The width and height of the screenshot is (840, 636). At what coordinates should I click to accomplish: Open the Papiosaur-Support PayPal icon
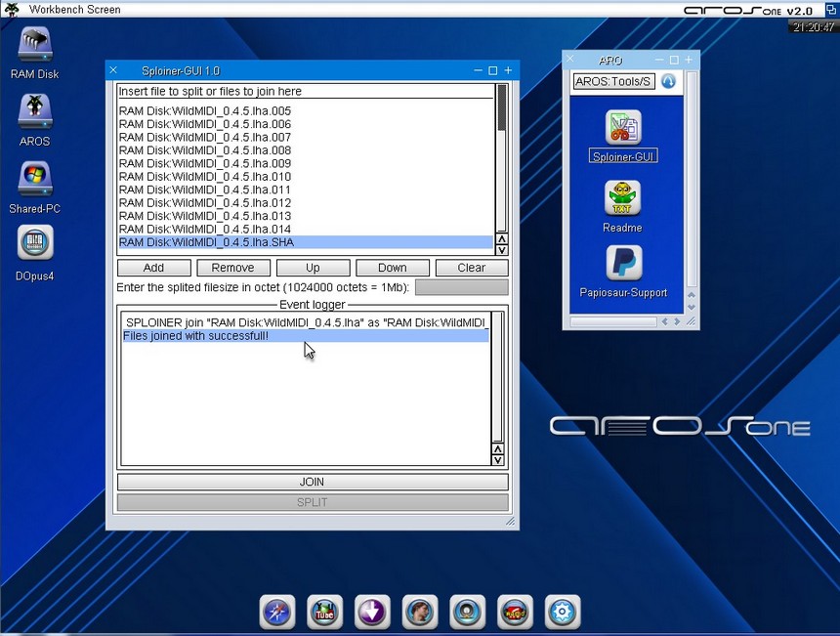(622, 264)
